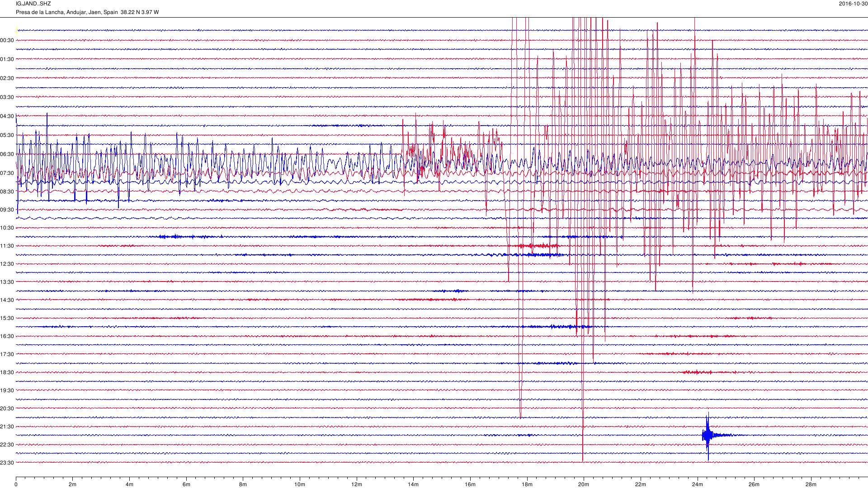Click the 09:30 time label
868x488 pixels.
(7, 210)
